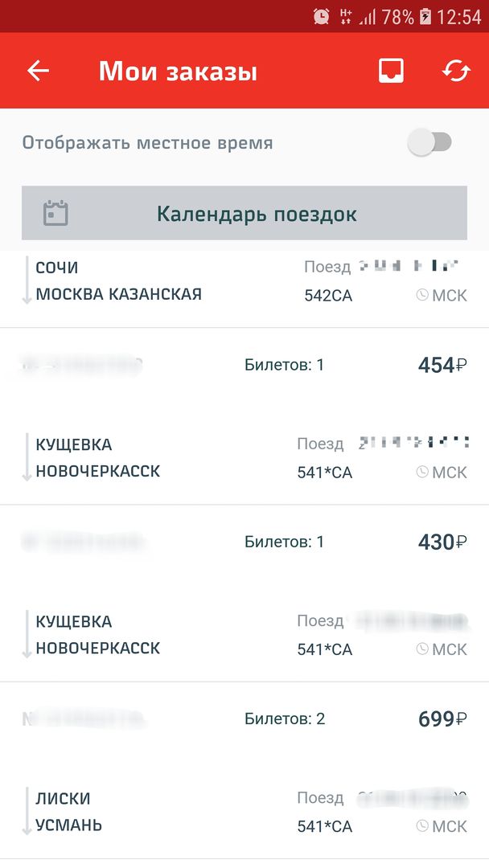The image size is (489, 868).
Task: Tap the back arrow in header
Action: pos(39,71)
